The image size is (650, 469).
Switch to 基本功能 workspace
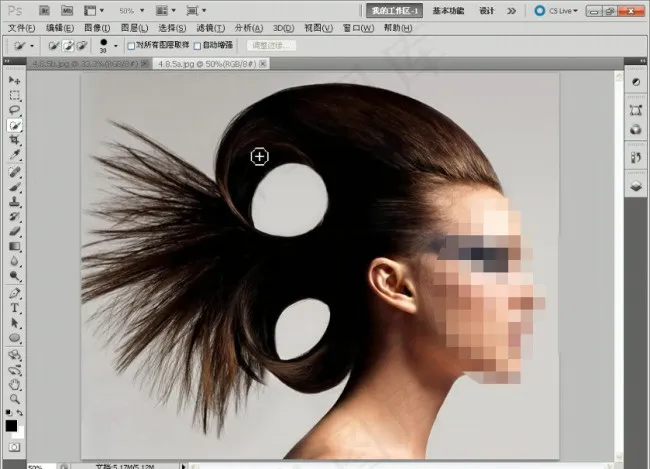448,11
